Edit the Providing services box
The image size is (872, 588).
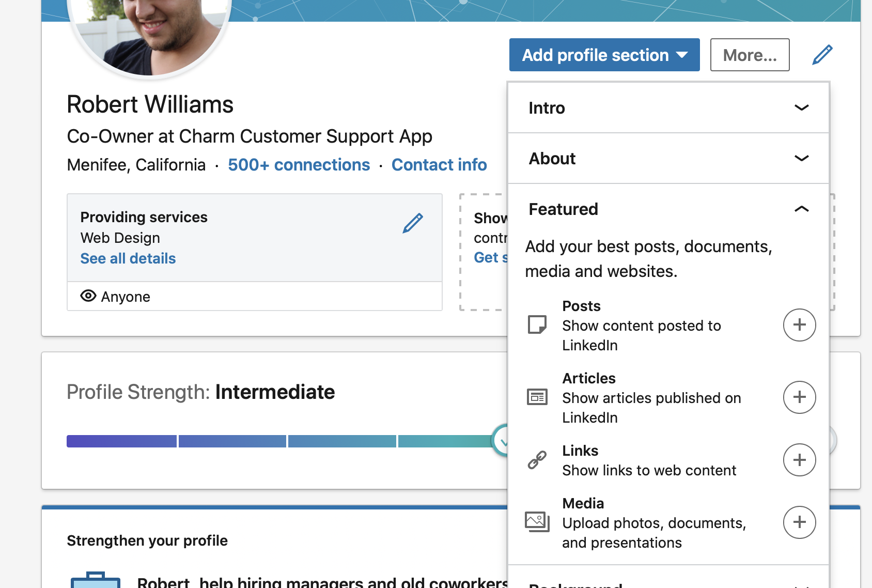tap(412, 223)
